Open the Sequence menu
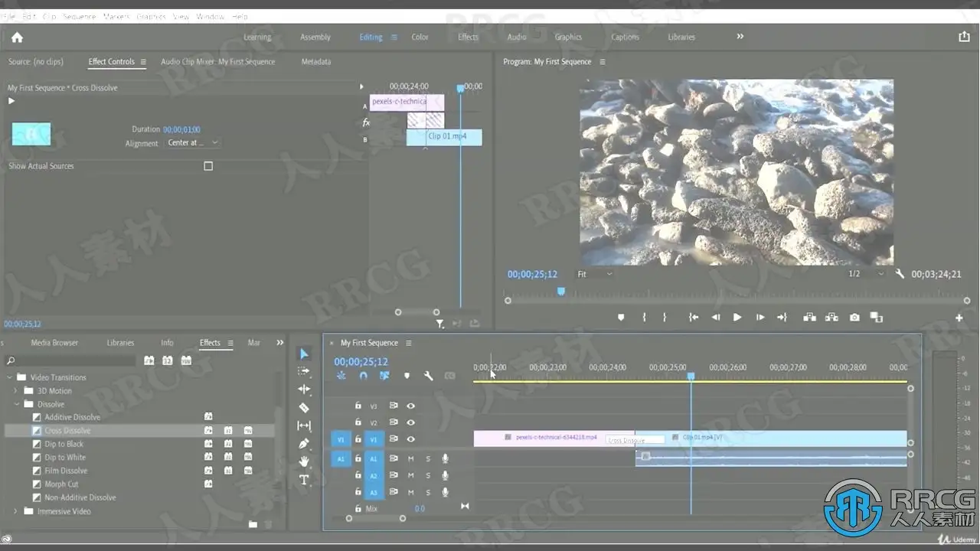Image resolution: width=980 pixels, height=551 pixels. coord(79,16)
